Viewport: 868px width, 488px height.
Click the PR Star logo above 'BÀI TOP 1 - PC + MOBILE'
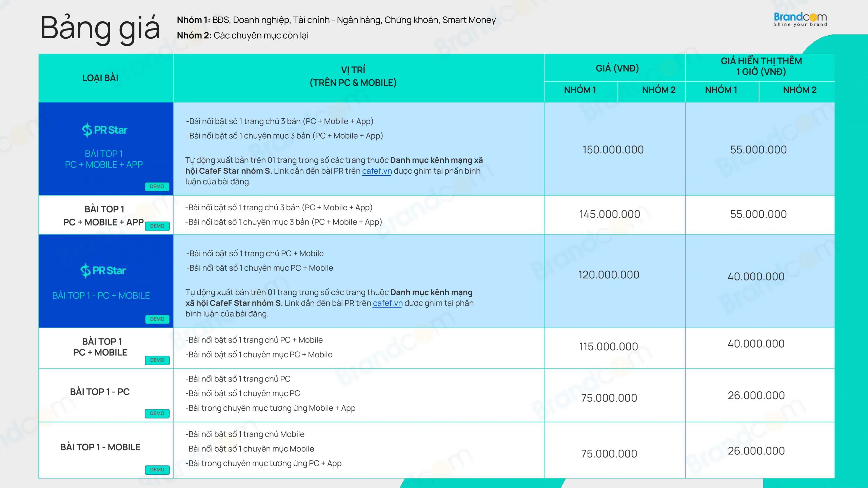coord(103,271)
